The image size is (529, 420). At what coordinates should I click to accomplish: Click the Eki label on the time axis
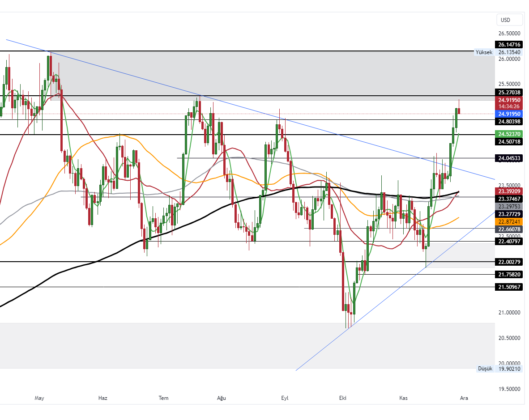click(342, 398)
